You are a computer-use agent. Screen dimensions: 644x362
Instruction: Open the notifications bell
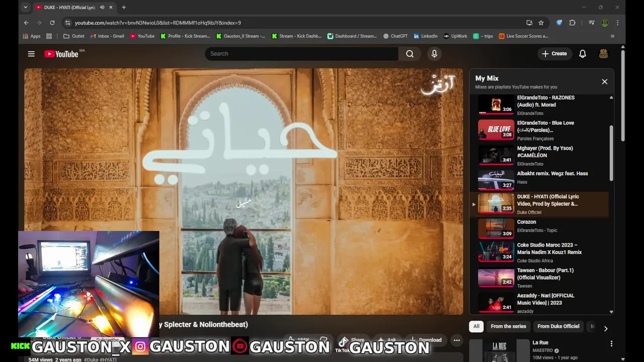tap(582, 54)
